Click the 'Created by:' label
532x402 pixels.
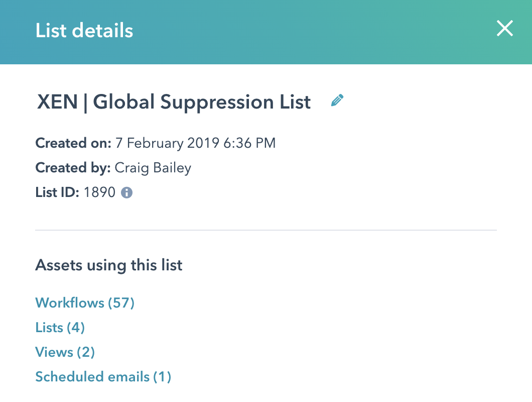(73, 168)
